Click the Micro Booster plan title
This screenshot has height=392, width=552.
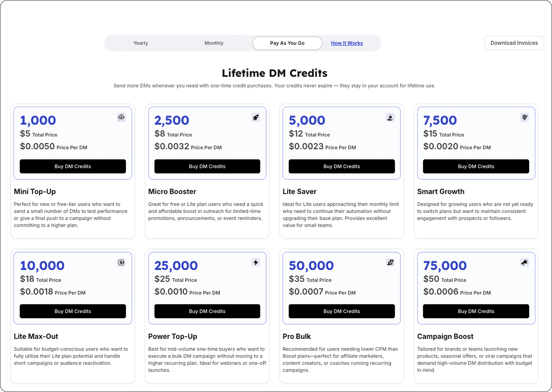point(172,191)
